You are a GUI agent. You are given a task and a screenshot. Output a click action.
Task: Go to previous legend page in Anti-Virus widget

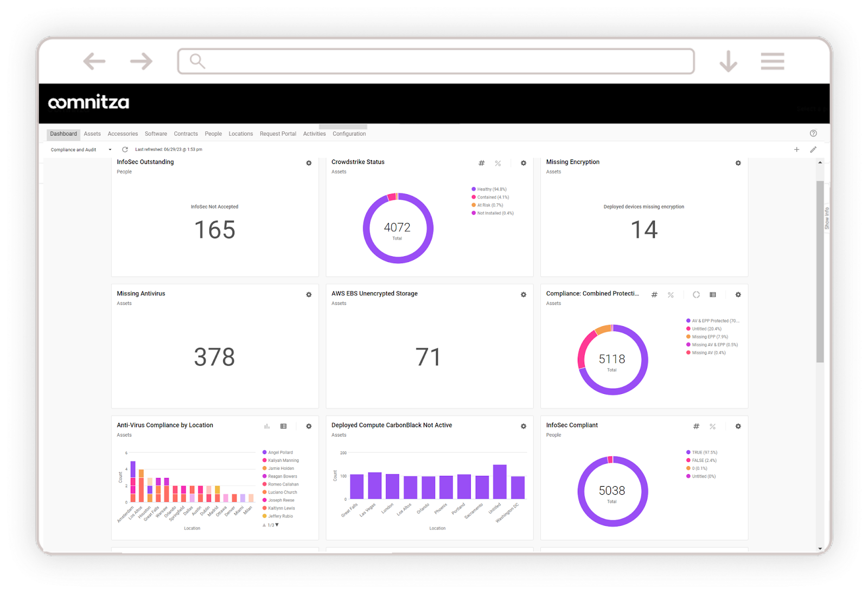(x=264, y=525)
